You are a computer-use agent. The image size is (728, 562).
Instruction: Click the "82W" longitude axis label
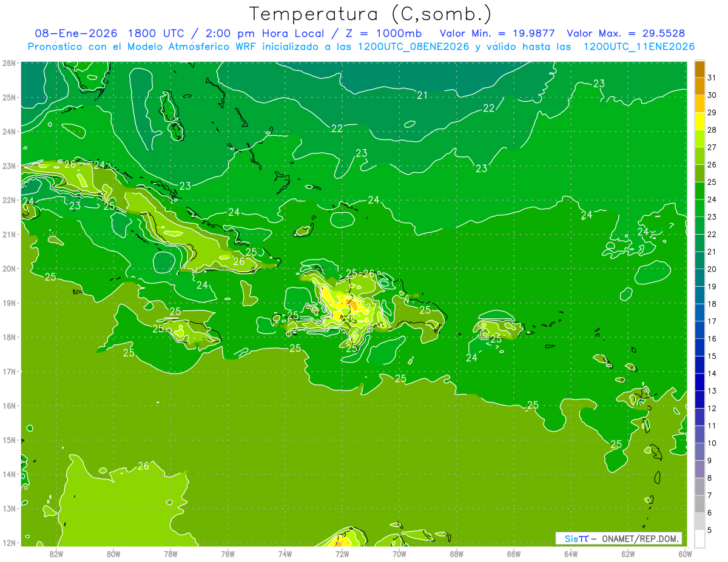pyautogui.click(x=56, y=554)
